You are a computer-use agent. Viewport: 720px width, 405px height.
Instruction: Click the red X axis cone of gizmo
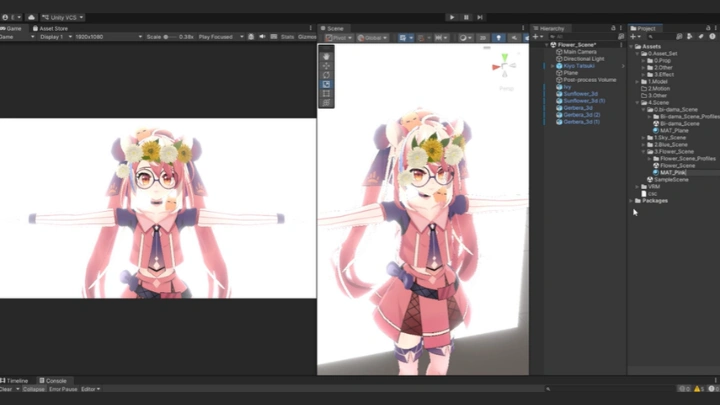pos(496,67)
